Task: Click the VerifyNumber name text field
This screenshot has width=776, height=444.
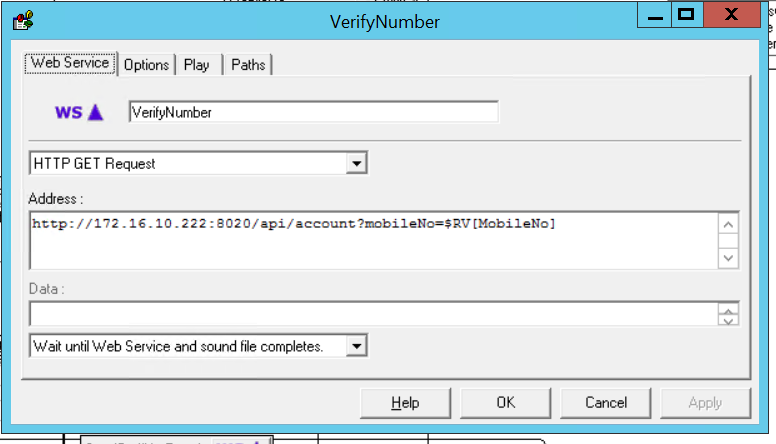Action: (x=312, y=112)
